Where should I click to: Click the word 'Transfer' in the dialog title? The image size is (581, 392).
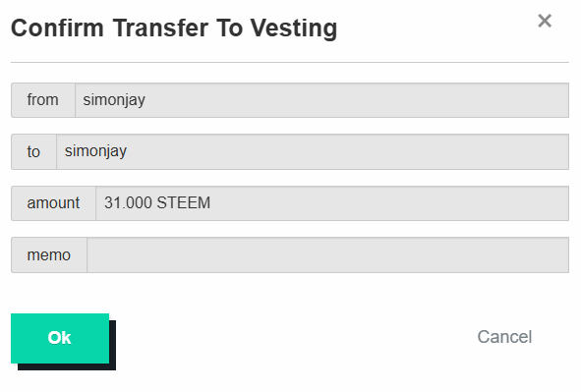[x=161, y=28]
